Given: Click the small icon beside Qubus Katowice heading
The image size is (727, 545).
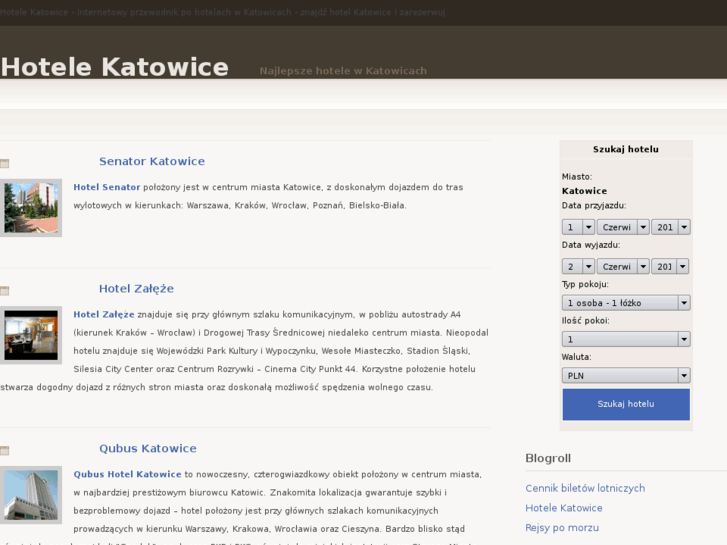Looking at the screenshot, I should pos(5,450).
